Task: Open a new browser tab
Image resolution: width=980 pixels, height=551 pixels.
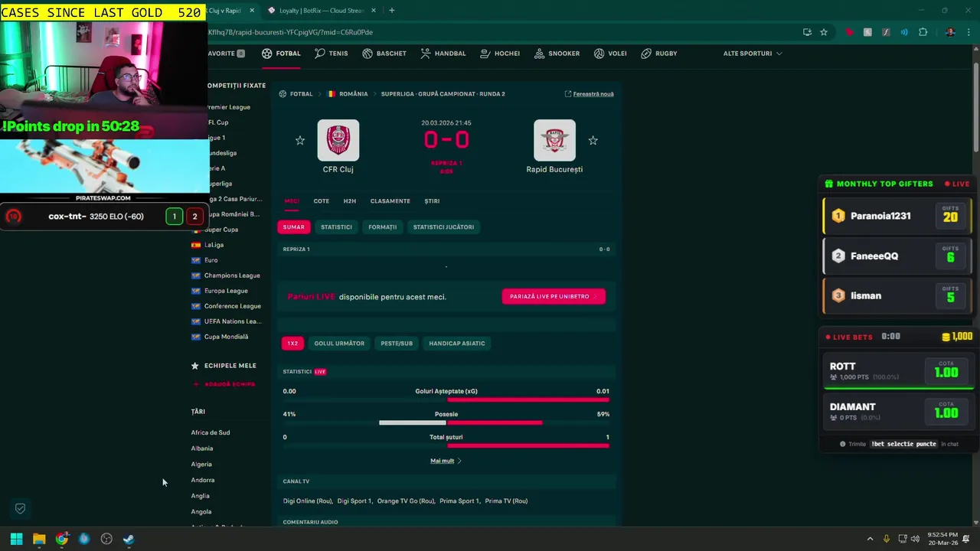Action: [391, 11]
